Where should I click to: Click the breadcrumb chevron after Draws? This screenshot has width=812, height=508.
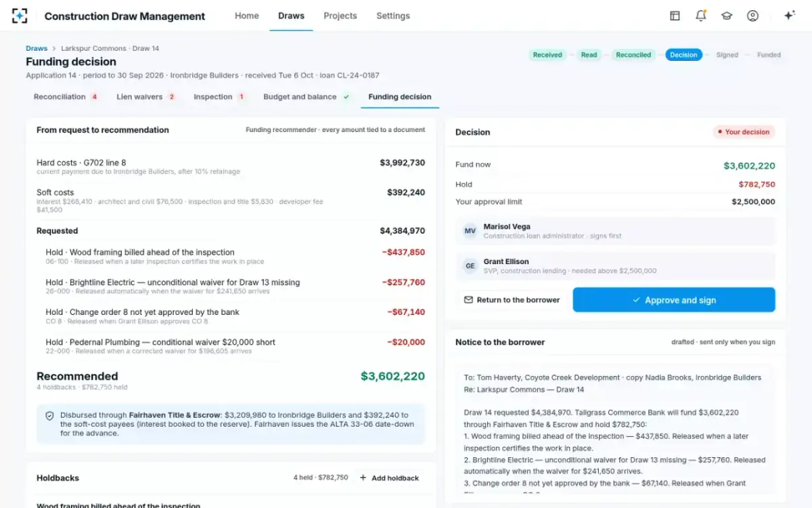pyautogui.click(x=54, y=49)
